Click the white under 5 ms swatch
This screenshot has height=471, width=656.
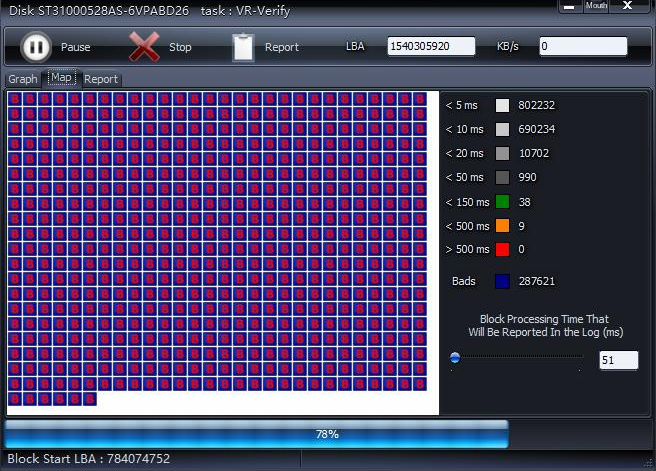click(x=502, y=105)
